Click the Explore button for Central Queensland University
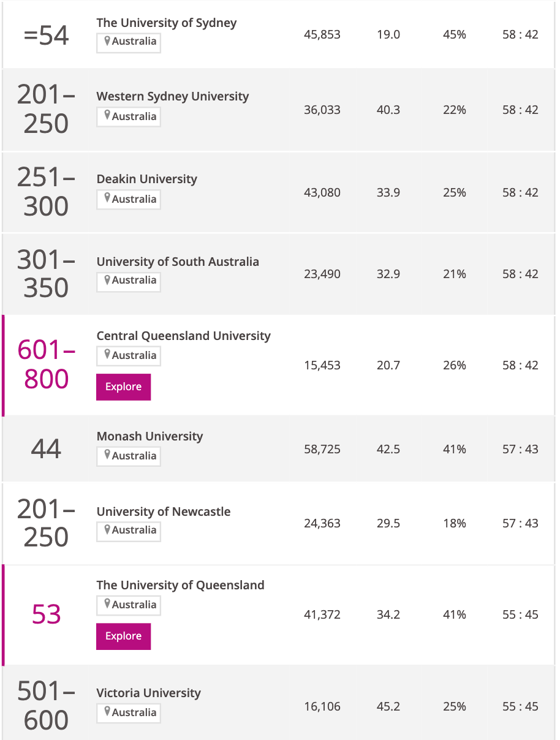This screenshot has height=740, width=560. click(x=123, y=387)
